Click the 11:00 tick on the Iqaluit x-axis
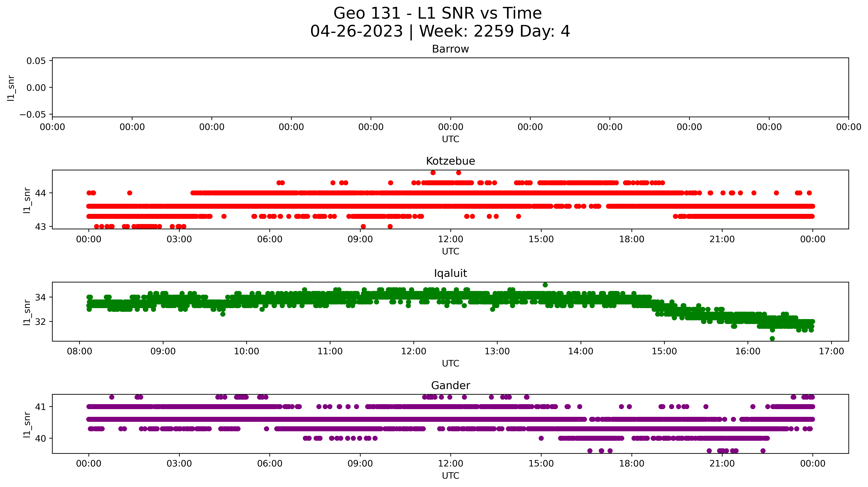Viewport: 868px width, 487px height. click(x=330, y=351)
